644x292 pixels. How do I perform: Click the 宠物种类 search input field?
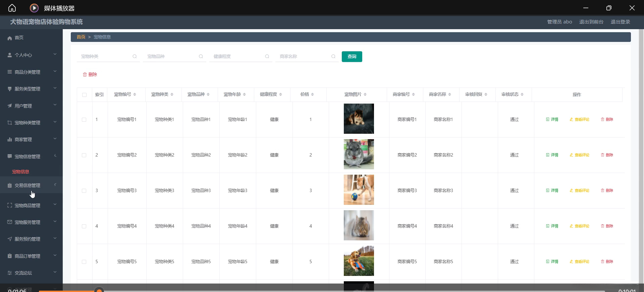108,56
